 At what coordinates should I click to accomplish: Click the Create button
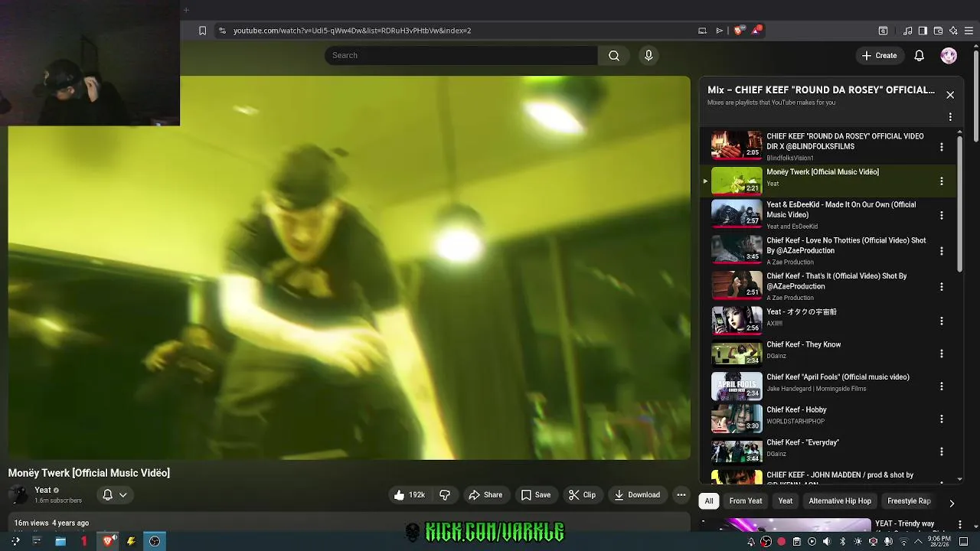[879, 55]
